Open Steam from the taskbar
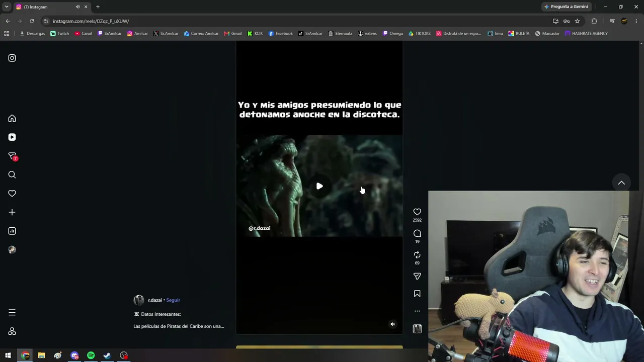This screenshot has height=362, width=644. coord(107,355)
